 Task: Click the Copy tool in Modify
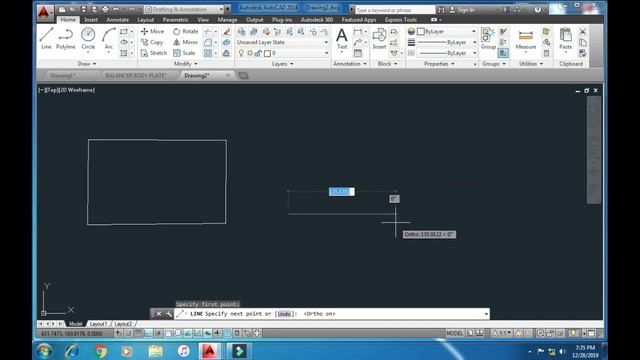152,42
